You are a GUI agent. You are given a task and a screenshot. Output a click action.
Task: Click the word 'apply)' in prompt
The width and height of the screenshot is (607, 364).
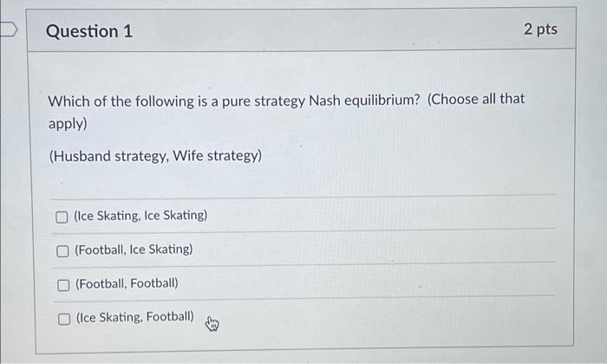tap(68, 124)
